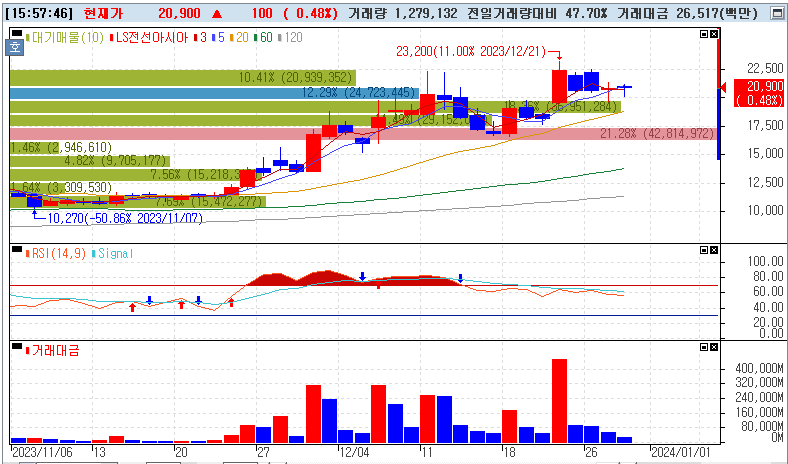Image resolution: width=788 pixels, height=464 pixels.
Task: Click 전일거래량대비 47.70% in header
Action: pyautogui.click(x=537, y=14)
